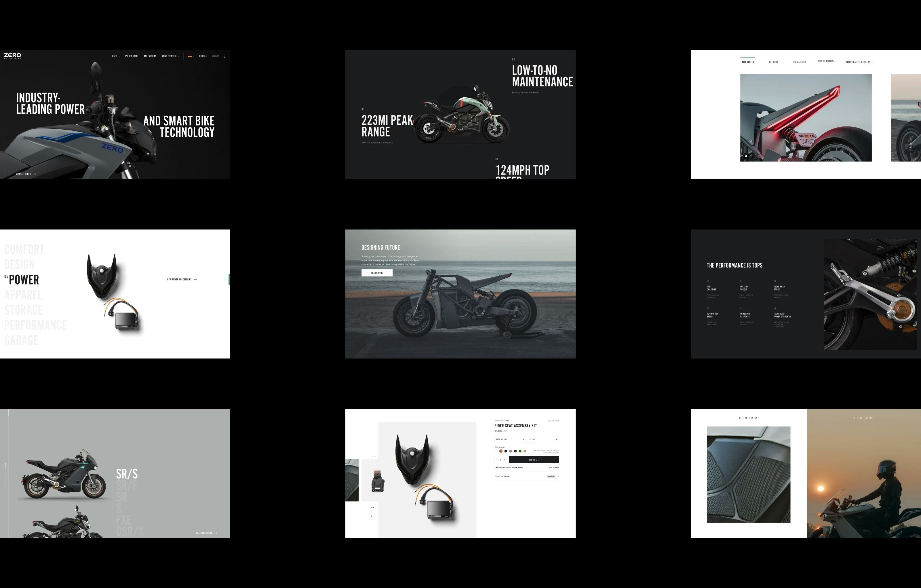Open the three-dot overflow menu in navbar

click(224, 56)
